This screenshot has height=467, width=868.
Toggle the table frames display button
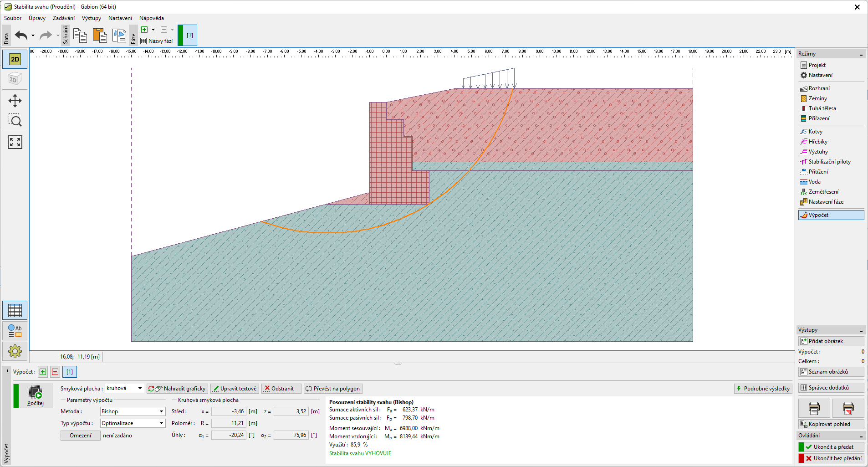point(15,310)
